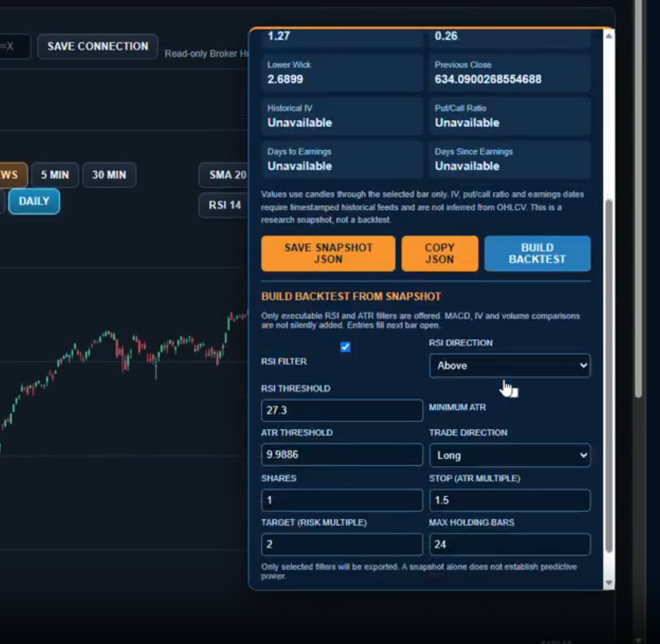The width and height of the screenshot is (660, 644).
Task: Click the Lower Wick value 2.6899
Action: point(285,79)
